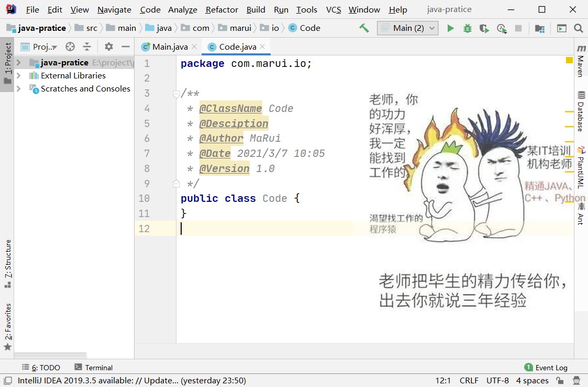The width and height of the screenshot is (588, 387).
Task: Toggle read-only lock icon in status bar
Action: tap(561, 381)
